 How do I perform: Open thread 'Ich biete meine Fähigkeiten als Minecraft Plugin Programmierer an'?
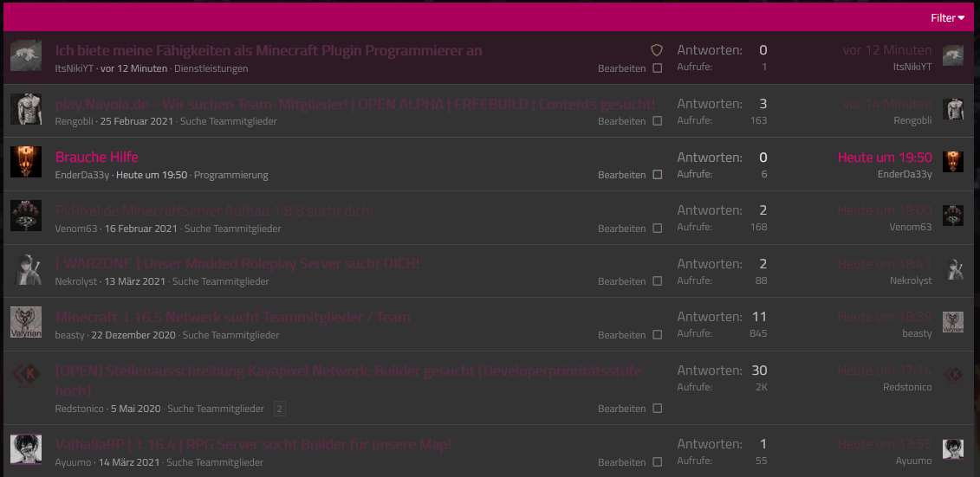(x=269, y=50)
